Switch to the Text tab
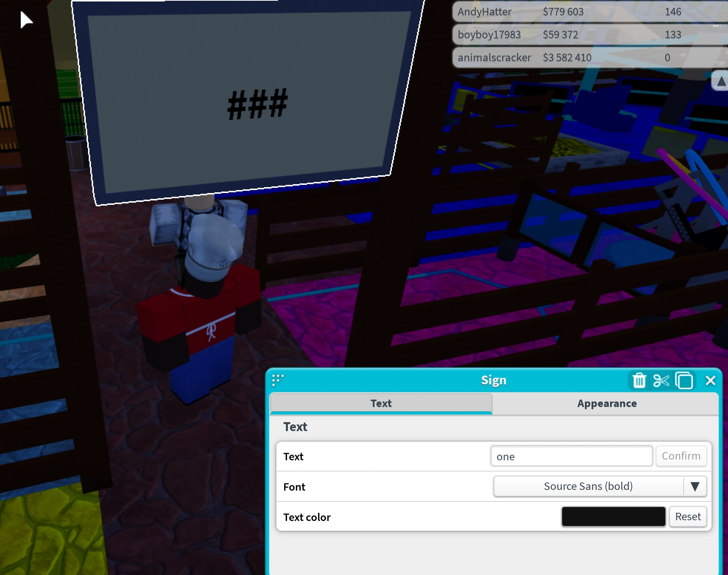728x575 pixels. [x=381, y=403]
